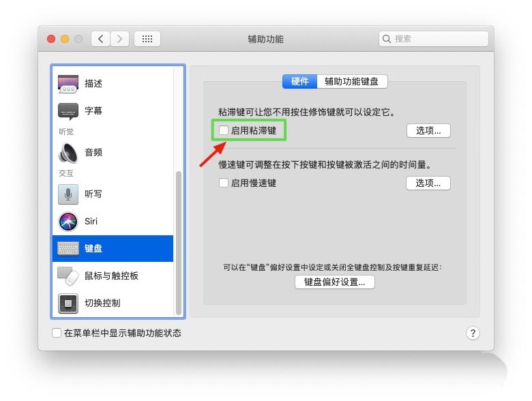Click the 搜索 search field
This screenshot has height=401, width=532.
434,39
